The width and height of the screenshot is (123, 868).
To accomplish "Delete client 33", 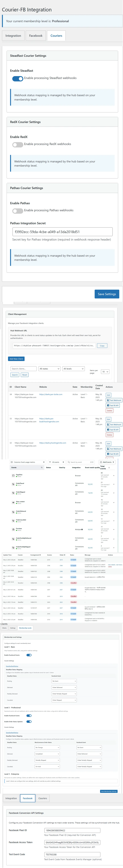I will (x=110, y=435).
